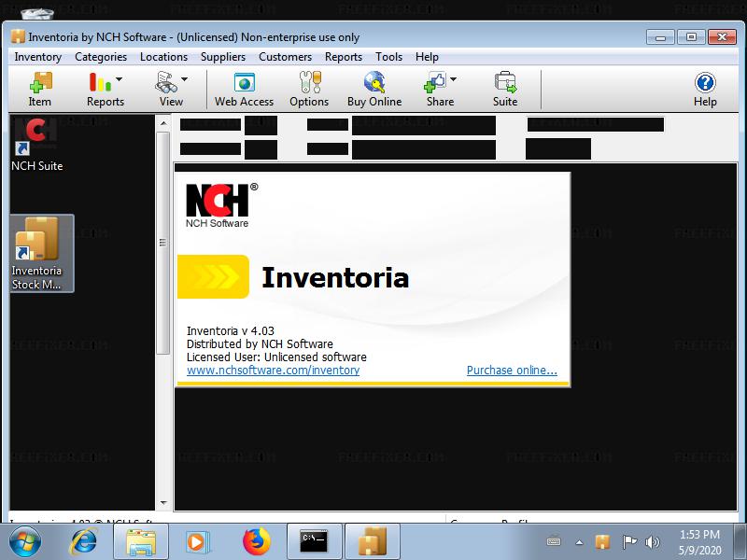Open Windows Media Player from taskbar
Image resolution: width=747 pixels, height=560 pixels.
click(197, 542)
